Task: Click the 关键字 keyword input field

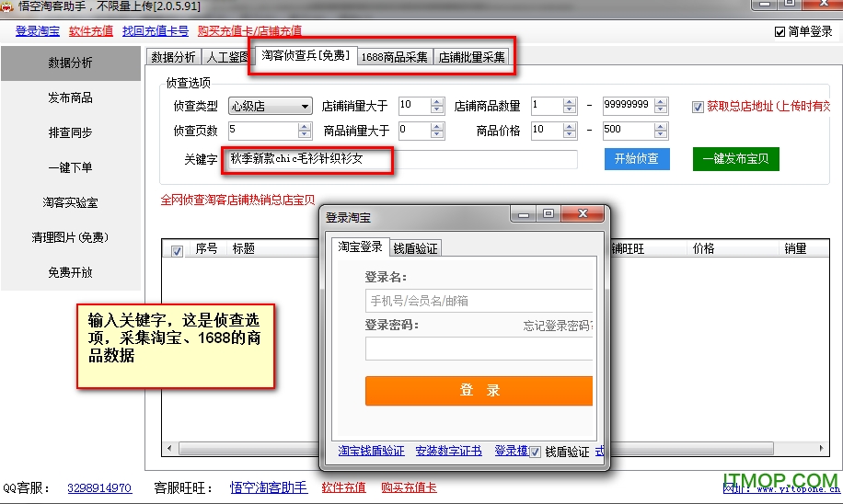Action: 402,159
